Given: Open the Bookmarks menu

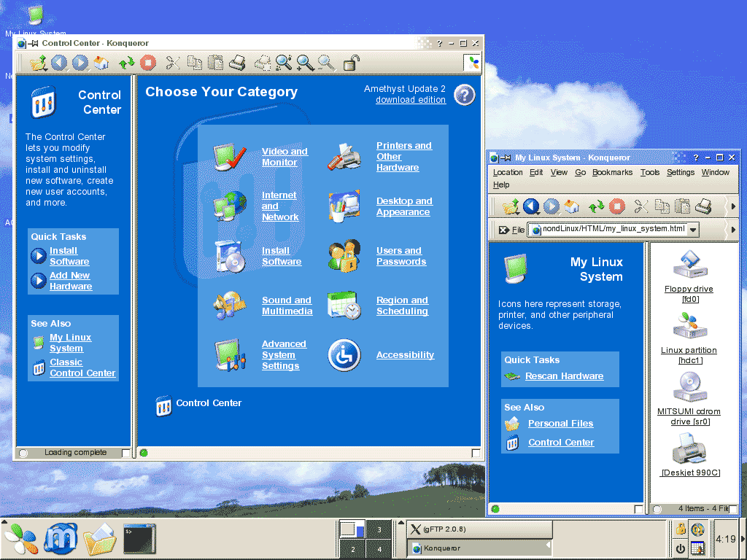Looking at the screenshot, I should click(612, 173).
